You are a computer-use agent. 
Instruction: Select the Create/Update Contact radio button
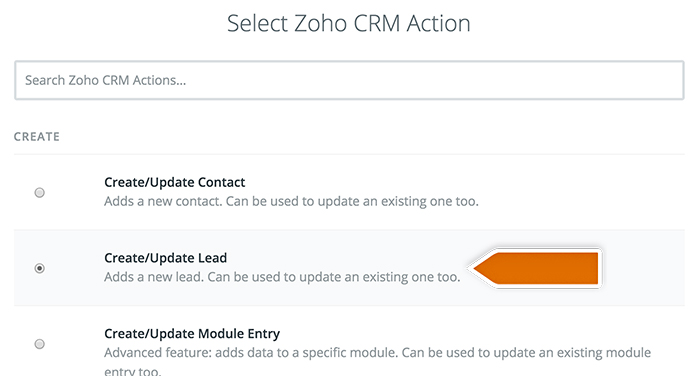click(x=40, y=192)
